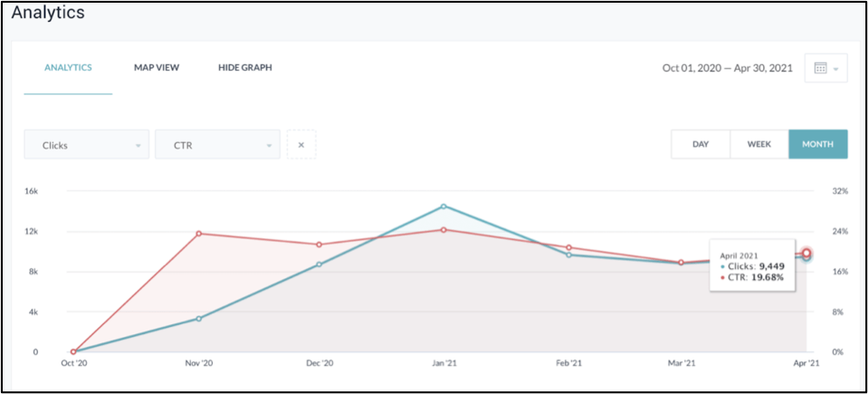Open the dropdown arrow beside the calendar icon

tap(836, 69)
